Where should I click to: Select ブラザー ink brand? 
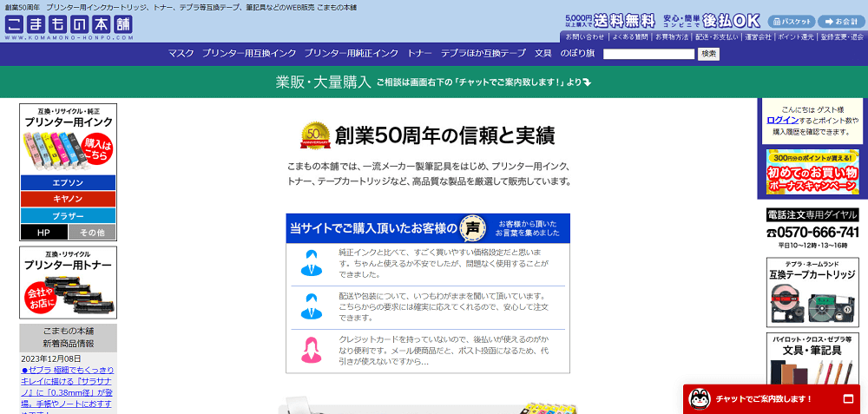(68, 215)
